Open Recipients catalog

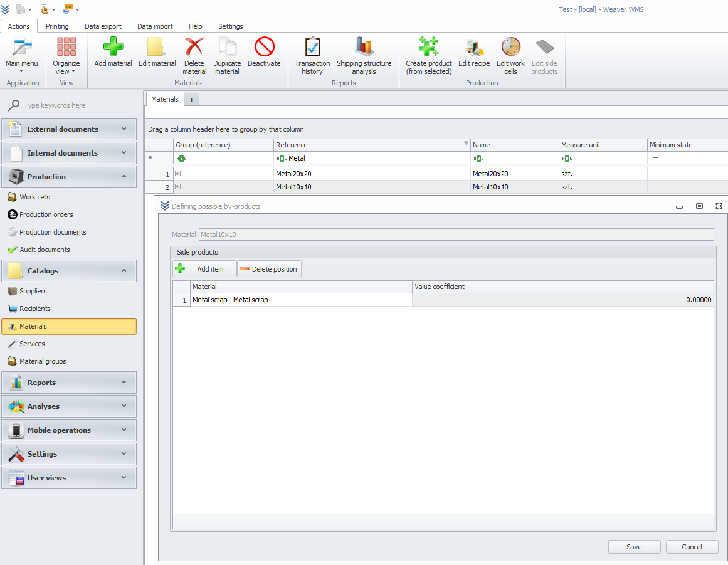pyautogui.click(x=35, y=309)
